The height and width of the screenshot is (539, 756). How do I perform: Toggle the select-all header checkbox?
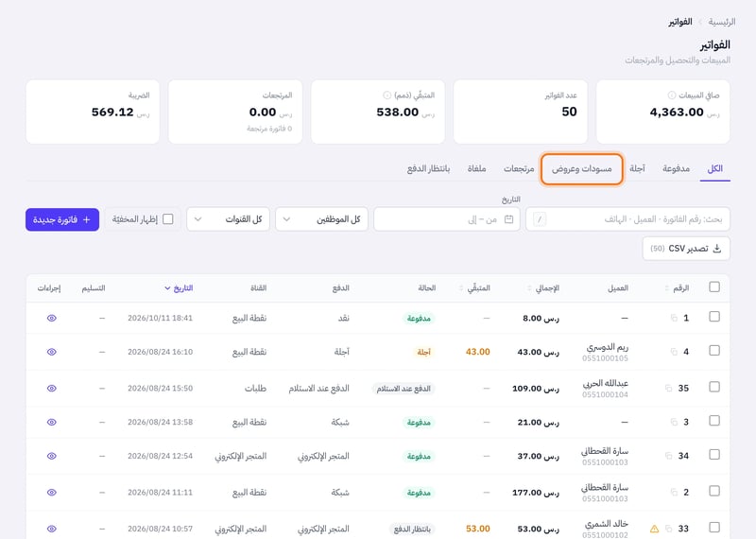click(x=714, y=287)
